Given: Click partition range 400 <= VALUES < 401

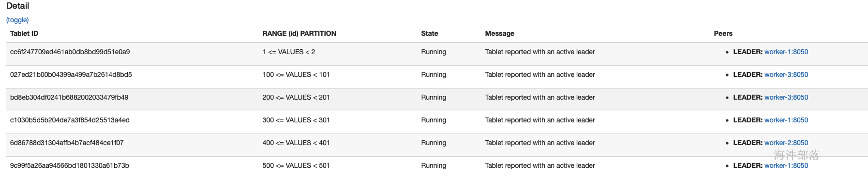Looking at the screenshot, I should (x=296, y=143).
